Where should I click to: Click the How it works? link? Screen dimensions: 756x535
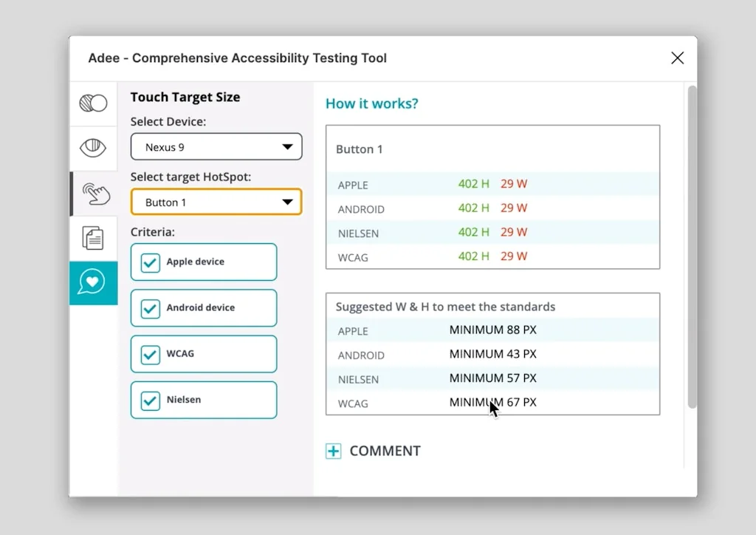point(371,103)
